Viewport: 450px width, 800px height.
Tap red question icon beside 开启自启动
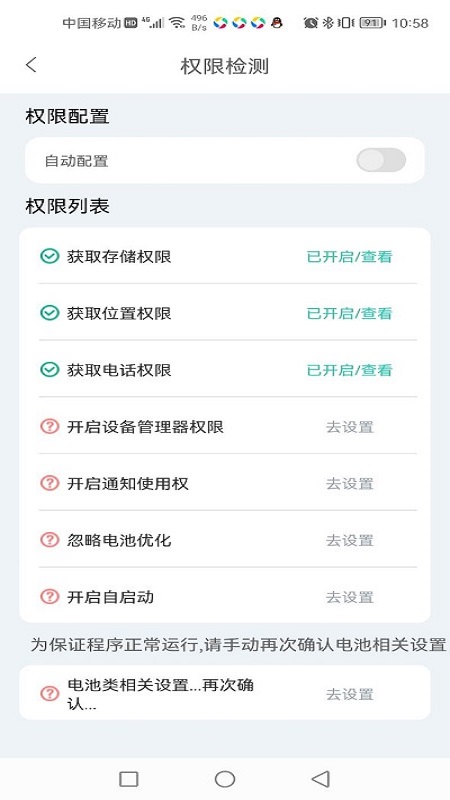click(49, 596)
